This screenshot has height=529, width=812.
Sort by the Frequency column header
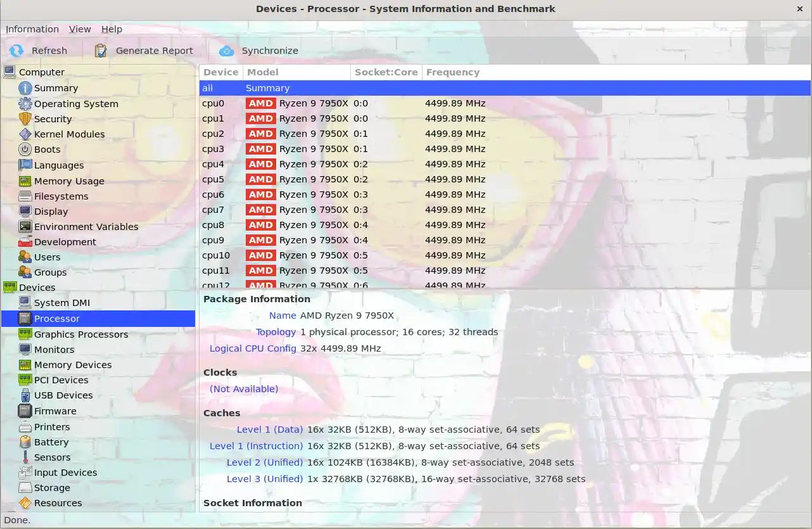click(x=452, y=72)
